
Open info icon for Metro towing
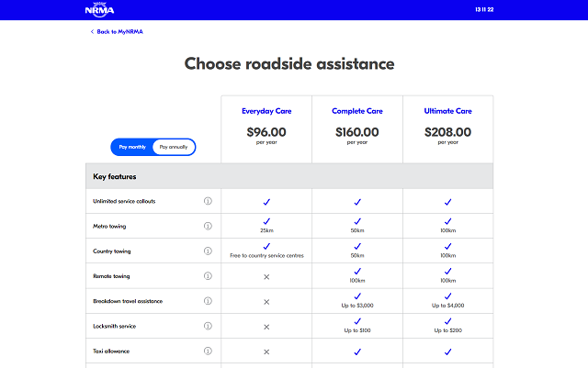pos(208,226)
